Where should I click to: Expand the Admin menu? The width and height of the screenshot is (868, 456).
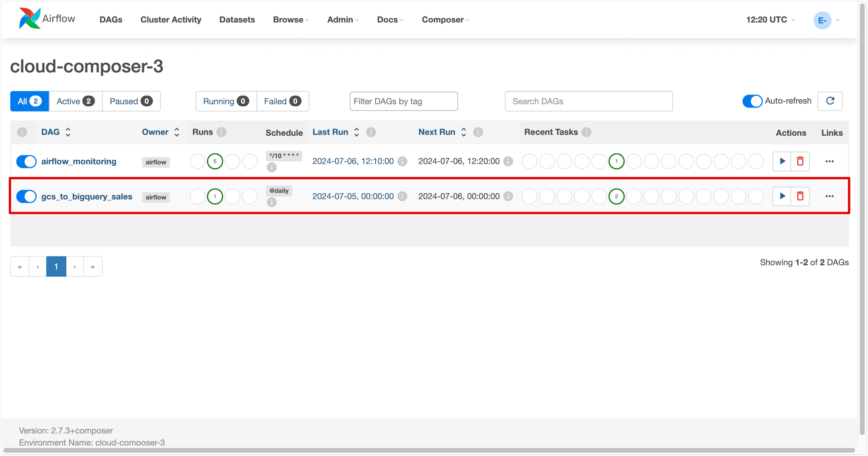pos(343,20)
